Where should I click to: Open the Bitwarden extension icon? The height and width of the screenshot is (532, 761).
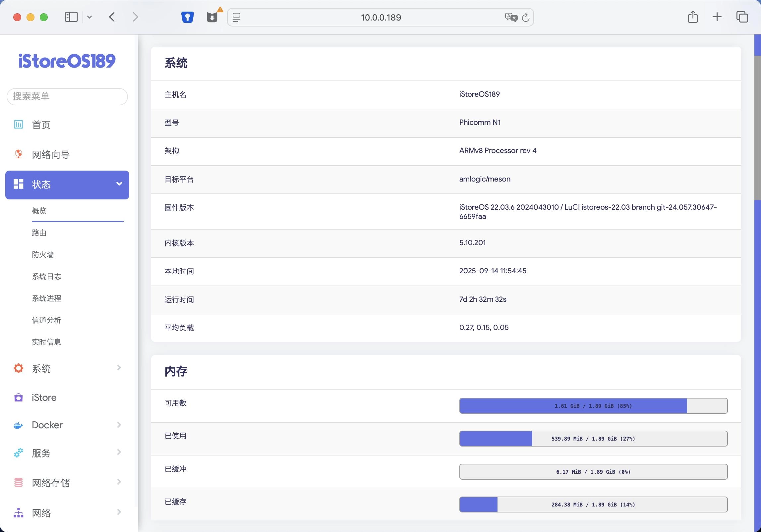point(188,17)
